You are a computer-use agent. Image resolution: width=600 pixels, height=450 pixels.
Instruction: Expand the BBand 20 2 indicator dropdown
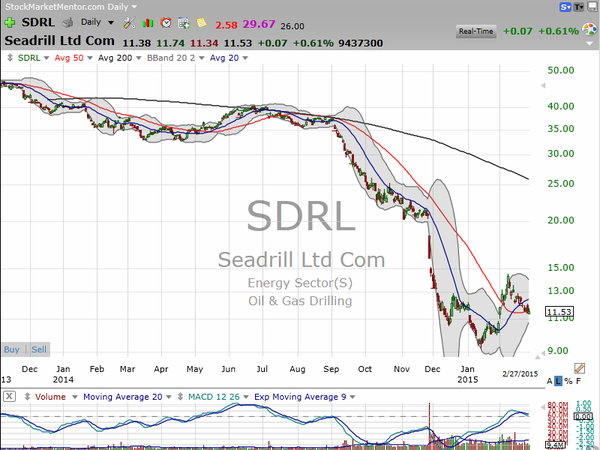coord(202,58)
